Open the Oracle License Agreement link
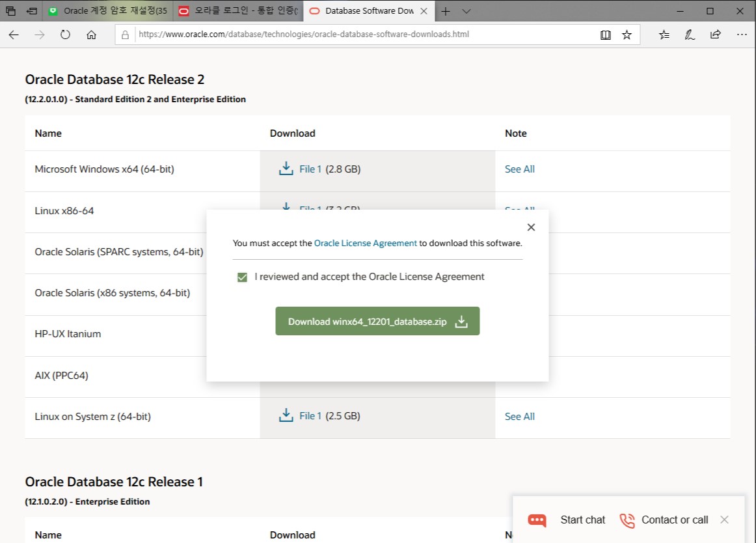This screenshot has width=756, height=543. [366, 244]
